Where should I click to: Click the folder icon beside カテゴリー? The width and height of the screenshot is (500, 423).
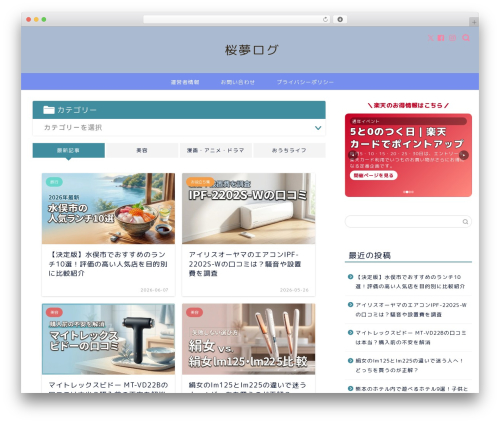click(49, 110)
